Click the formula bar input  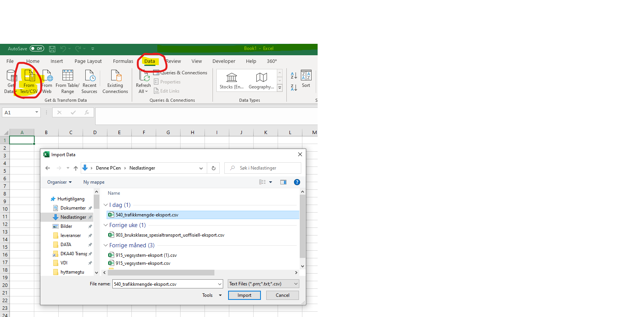(x=206, y=116)
